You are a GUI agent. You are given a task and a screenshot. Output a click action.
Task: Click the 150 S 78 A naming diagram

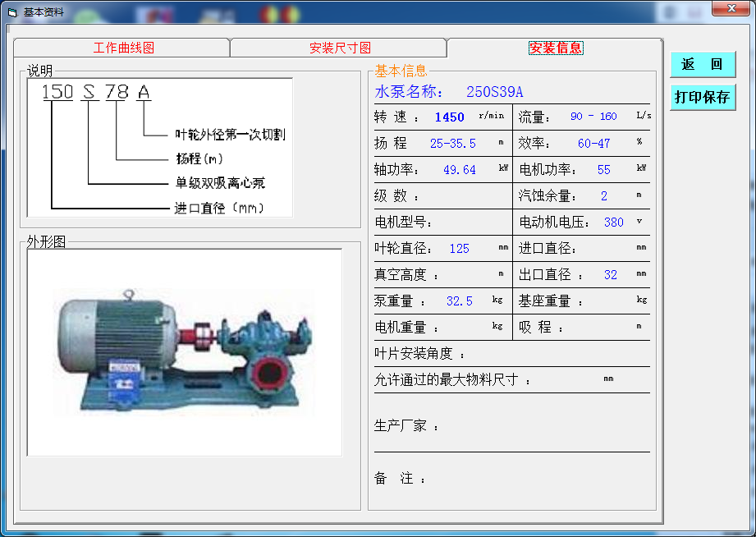[x=160, y=148]
